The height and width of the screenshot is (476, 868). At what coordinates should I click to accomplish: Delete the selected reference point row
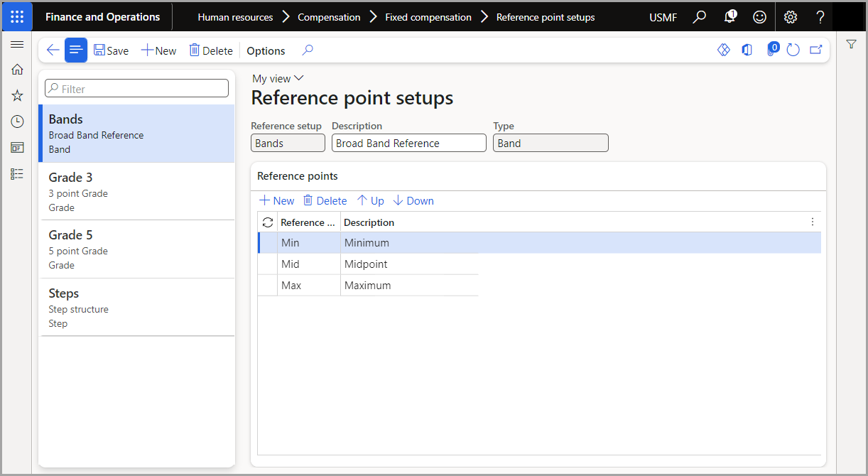coord(325,200)
